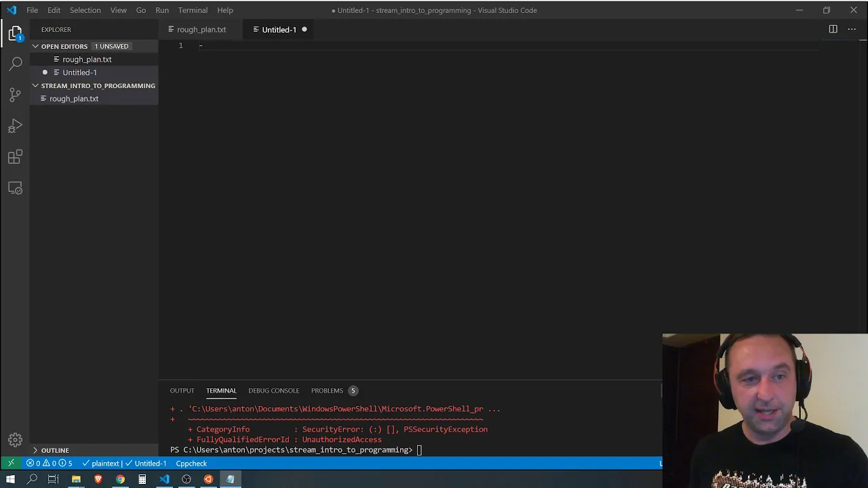Collapse the Open Editors section
Image resolution: width=868 pixels, height=488 pixels.
[x=64, y=46]
